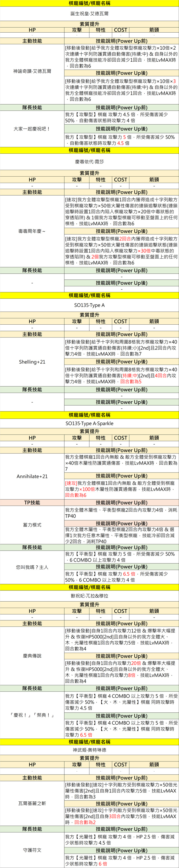Click the 慶毒依代·霓莎 name row
The width and height of the screenshot is (179, 868).
(x=89, y=162)
